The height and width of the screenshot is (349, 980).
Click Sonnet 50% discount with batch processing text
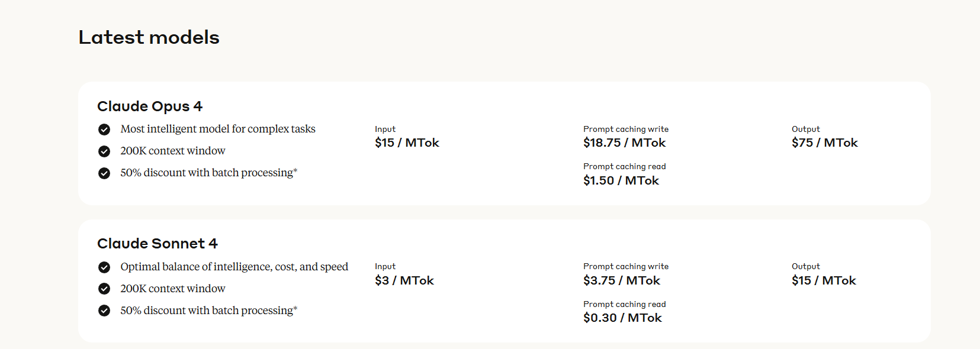coord(209,311)
